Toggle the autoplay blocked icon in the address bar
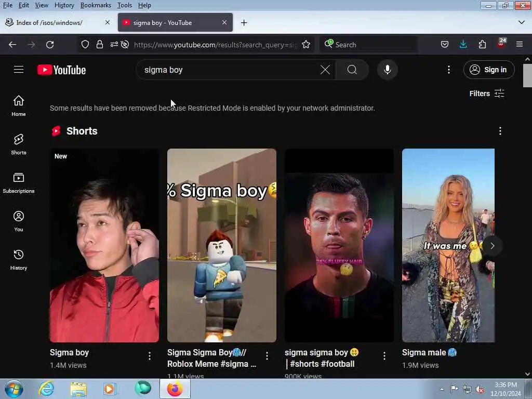The image size is (532, 399). (125, 45)
